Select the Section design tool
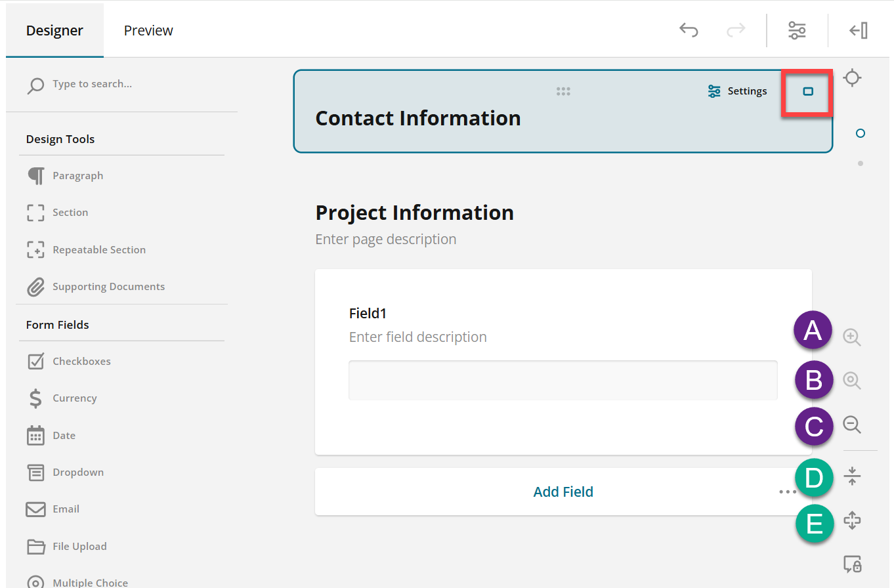894x588 pixels. (x=58, y=213)
